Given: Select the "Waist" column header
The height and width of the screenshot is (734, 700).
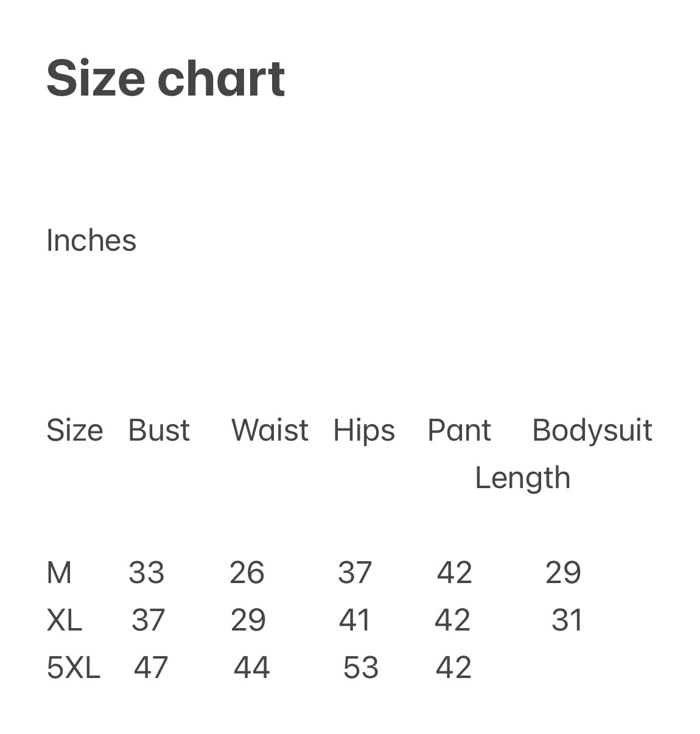Looking at the screenshot, I should [x=270, y=430].
